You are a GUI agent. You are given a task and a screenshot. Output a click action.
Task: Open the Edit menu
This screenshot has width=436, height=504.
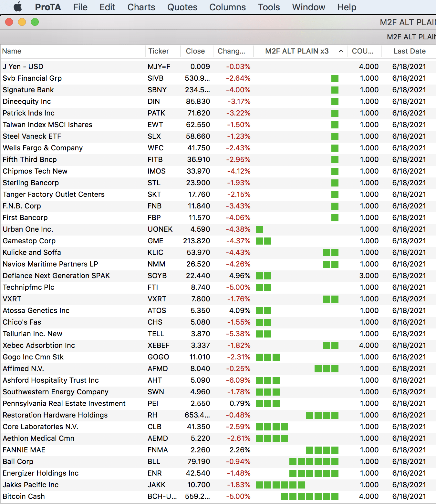point(107,7)
